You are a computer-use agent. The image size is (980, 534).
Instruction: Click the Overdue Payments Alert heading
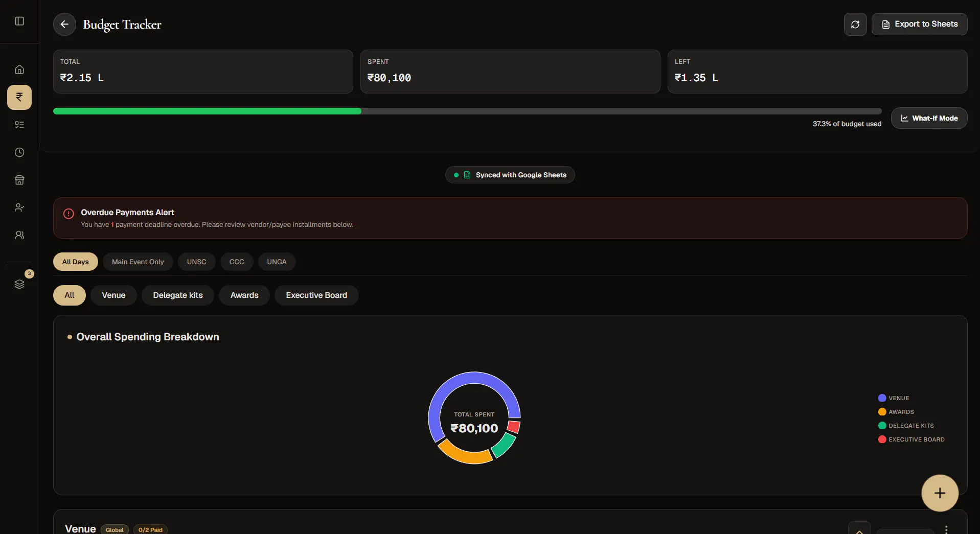[127, 212]
